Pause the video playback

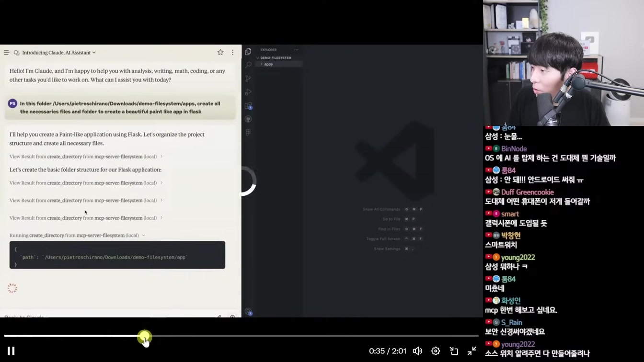tap(11, 351)
